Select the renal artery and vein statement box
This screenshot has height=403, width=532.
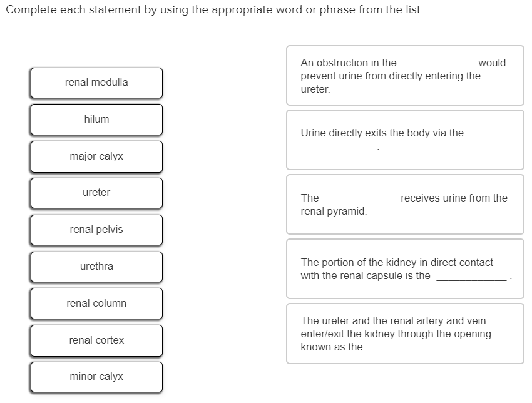[x=405, y=334]
